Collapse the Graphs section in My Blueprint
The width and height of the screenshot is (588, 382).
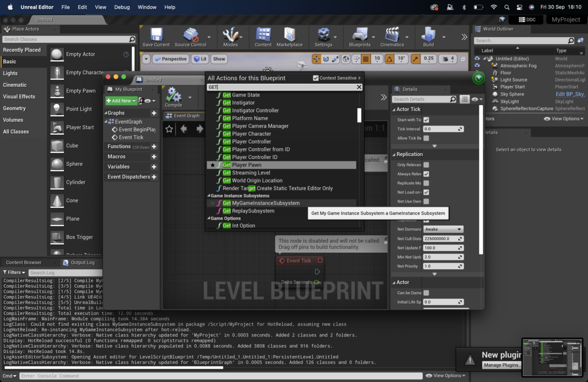pyautogui.click(x=105, y=113)
